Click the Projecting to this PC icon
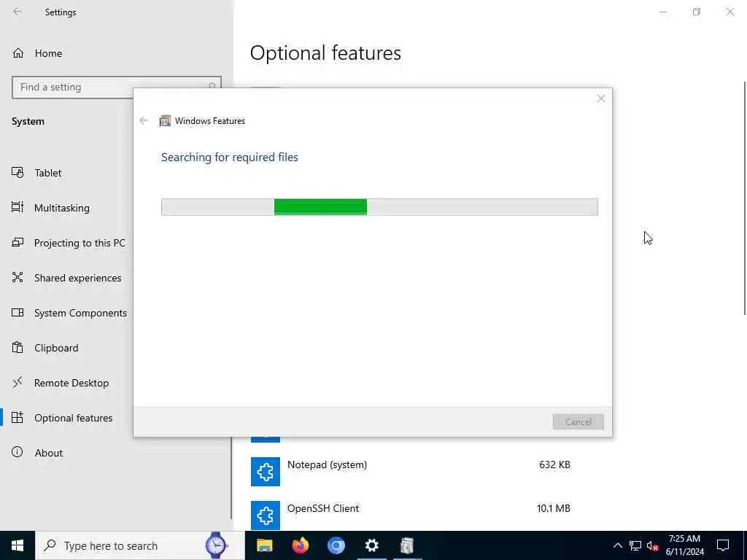The width and height of the screenshot is (747, 560). [18, 242]
